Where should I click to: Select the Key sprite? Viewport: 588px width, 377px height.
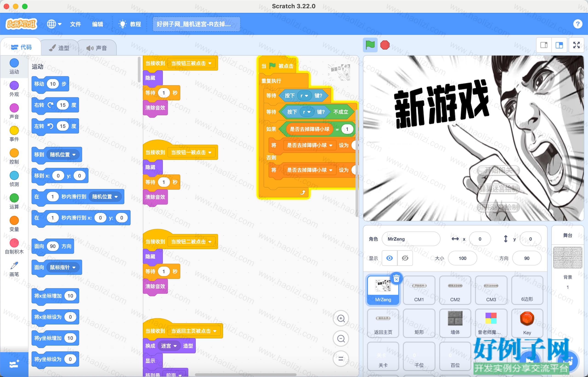[527, 323]
